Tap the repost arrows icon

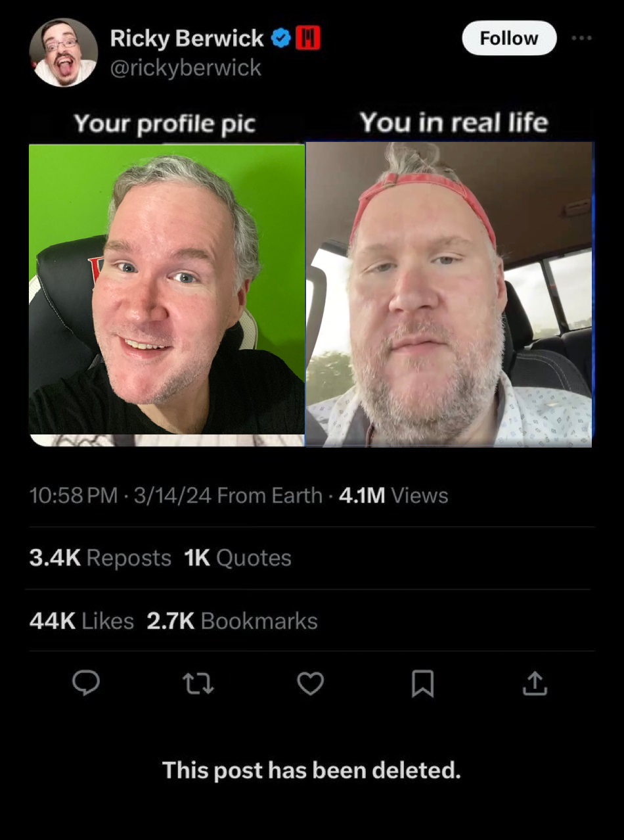click(198, 684)
